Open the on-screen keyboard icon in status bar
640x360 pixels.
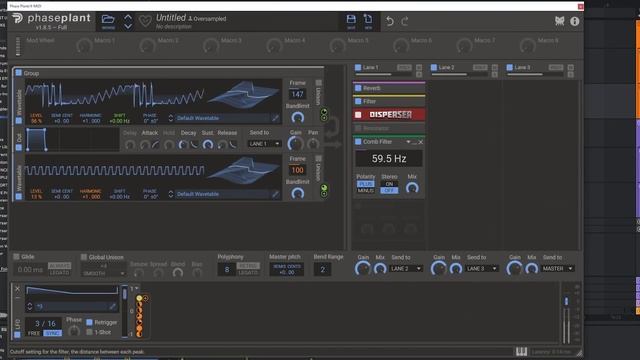pos(521,351)
